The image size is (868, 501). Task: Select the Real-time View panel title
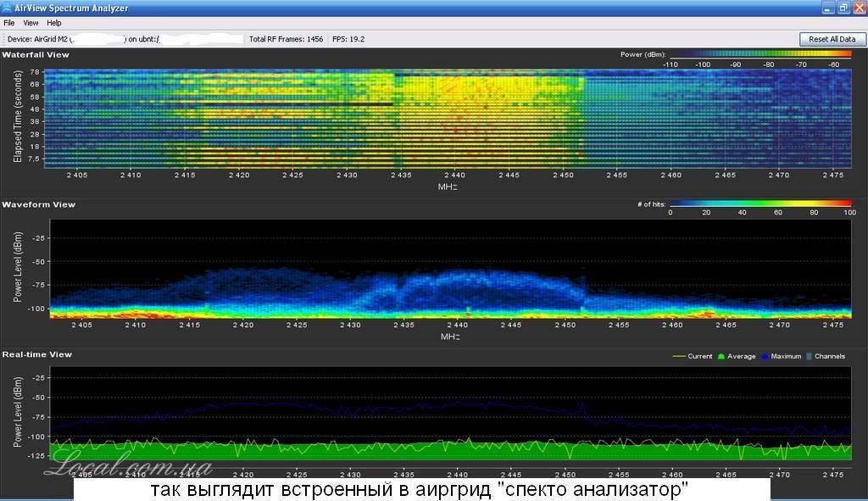click(36, 354)
